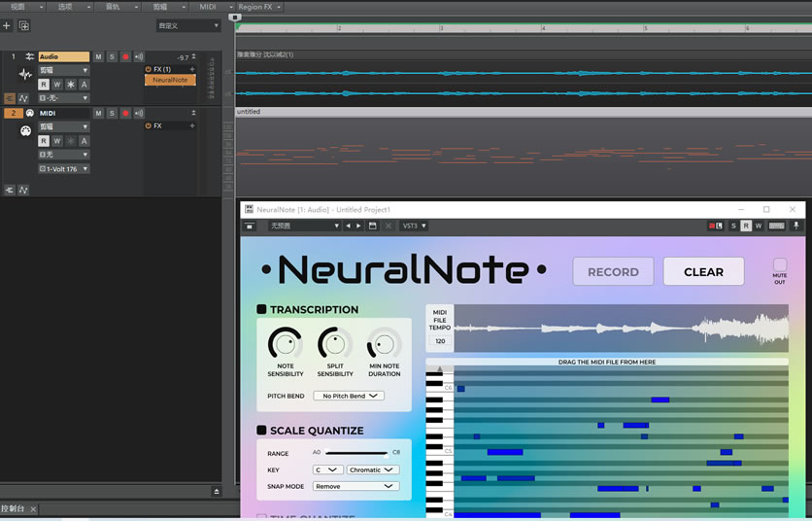Click the RECORD button in NeuralNote
This screenshot has width=812, height=521.
pos(613,271)
